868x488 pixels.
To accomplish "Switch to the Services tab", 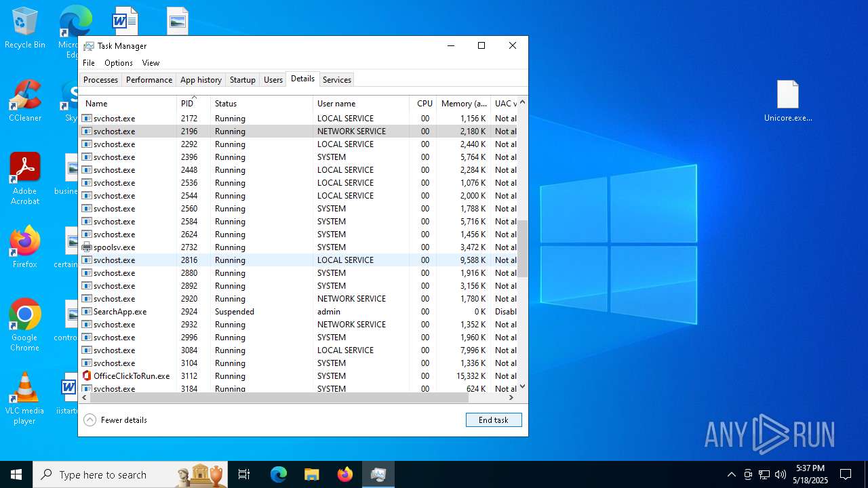I will [337, 80].
